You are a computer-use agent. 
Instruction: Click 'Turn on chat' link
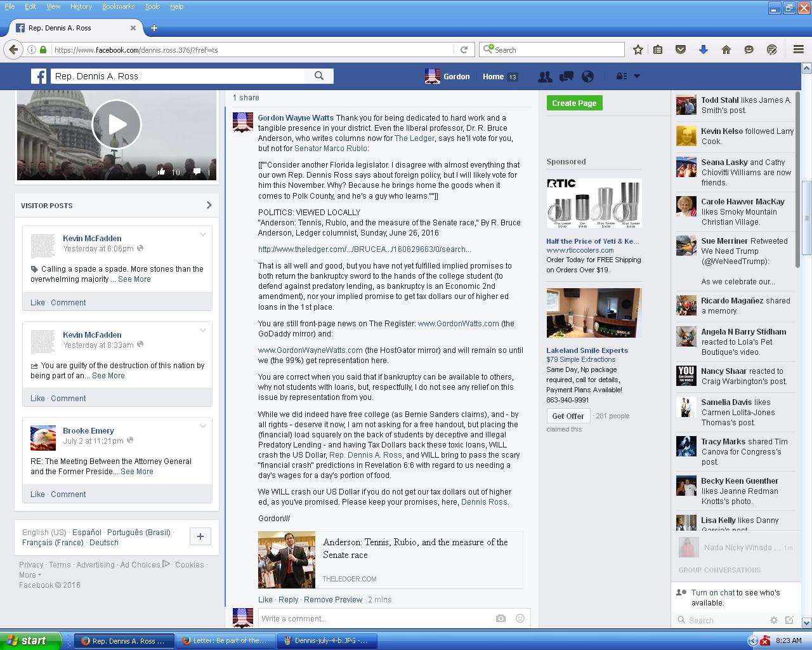[713, 593]
